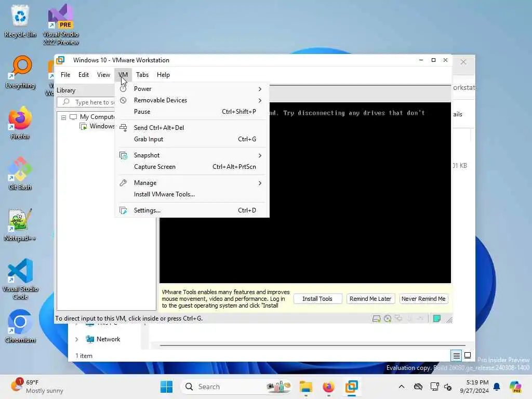
Task: Open Recycle Bin desktop icon
Action: [x=20, y=21]
